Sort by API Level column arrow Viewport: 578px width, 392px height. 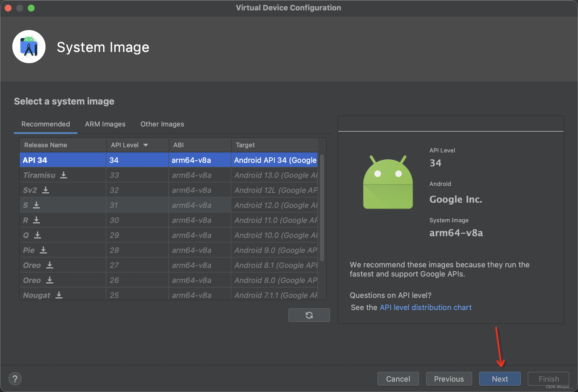point(146,145)
